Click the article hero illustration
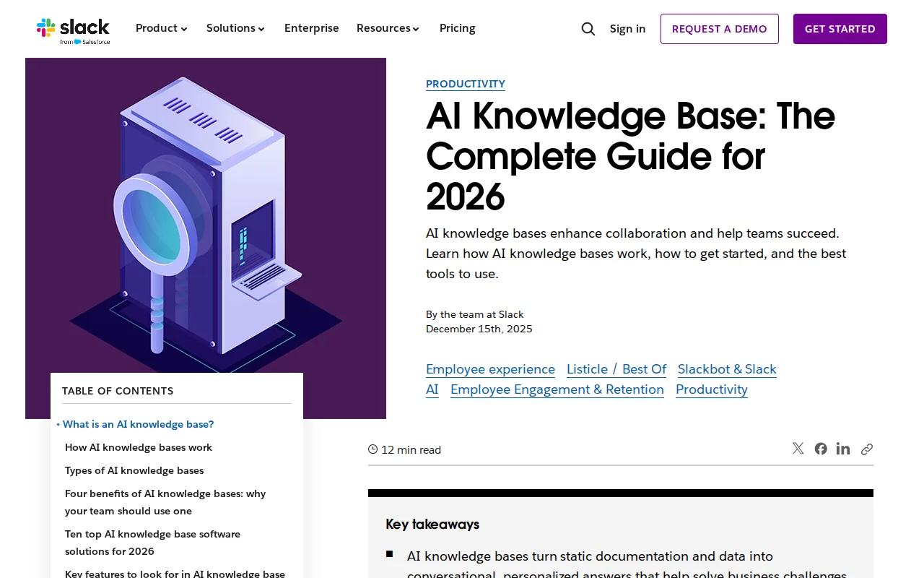 [x=206, y=217]
